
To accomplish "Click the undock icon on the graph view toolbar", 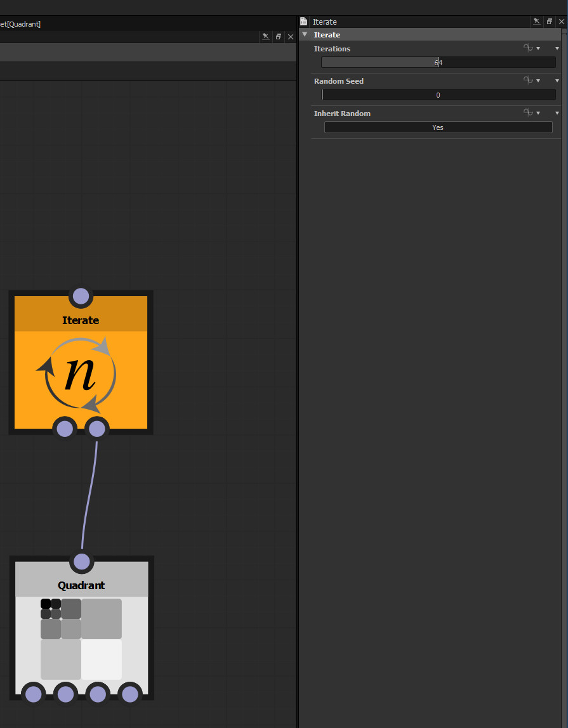I will coord(278,36).
